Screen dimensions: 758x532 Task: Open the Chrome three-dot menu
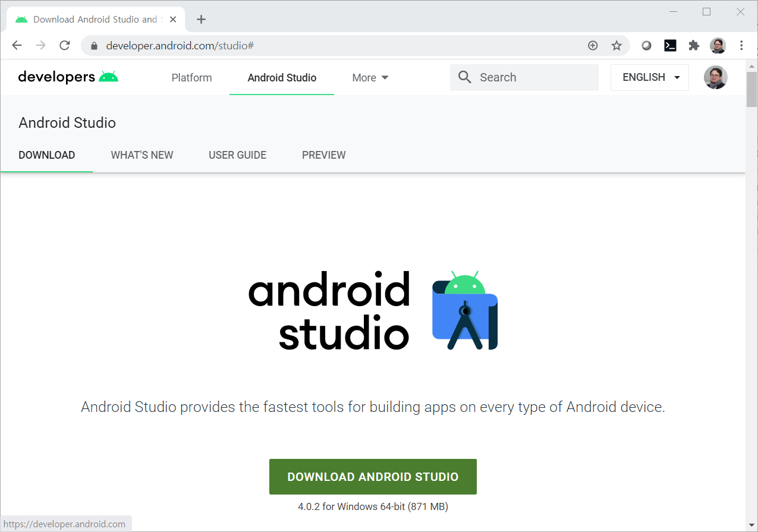pyautogui.click(x=741, y=46)
